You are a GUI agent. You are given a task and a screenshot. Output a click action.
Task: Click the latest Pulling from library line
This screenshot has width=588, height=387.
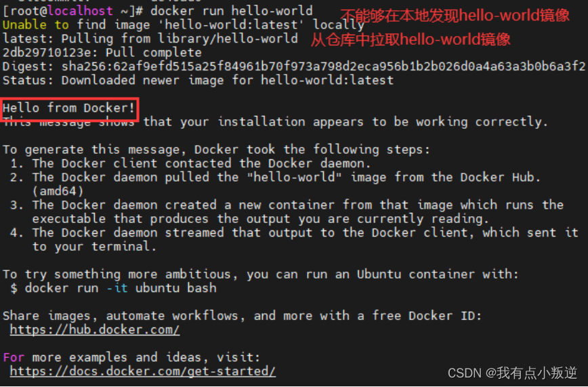tap(150, 39)
